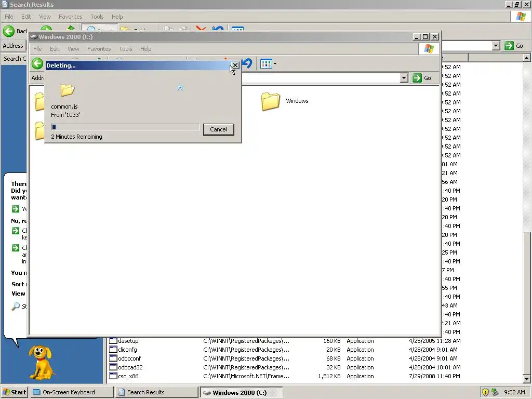
Task: Open address dropdown in Search Results window
Action: click(496, 46)
